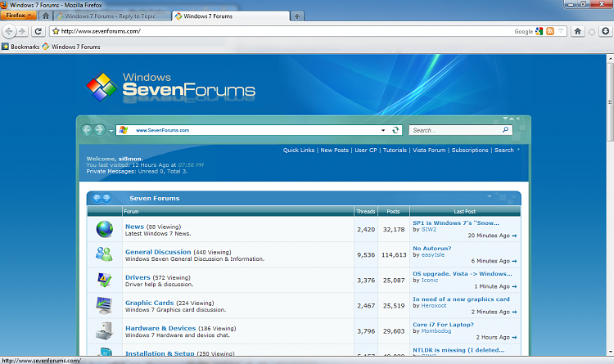
Task: Click the home icon pinned tab
Action: pyautogui.click(x=46, y=16)
